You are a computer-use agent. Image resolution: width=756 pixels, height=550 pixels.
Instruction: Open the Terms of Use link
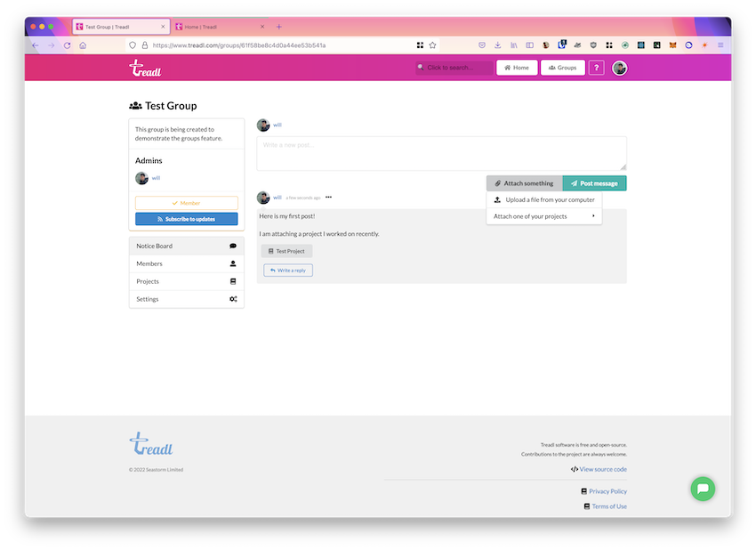pos(609,506)
